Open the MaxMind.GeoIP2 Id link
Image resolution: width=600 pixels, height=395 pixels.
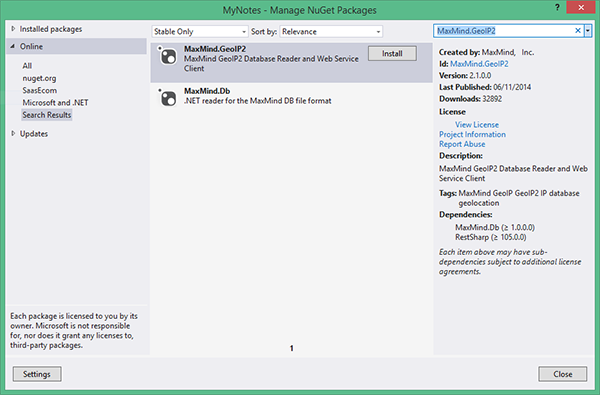(479, 64)
